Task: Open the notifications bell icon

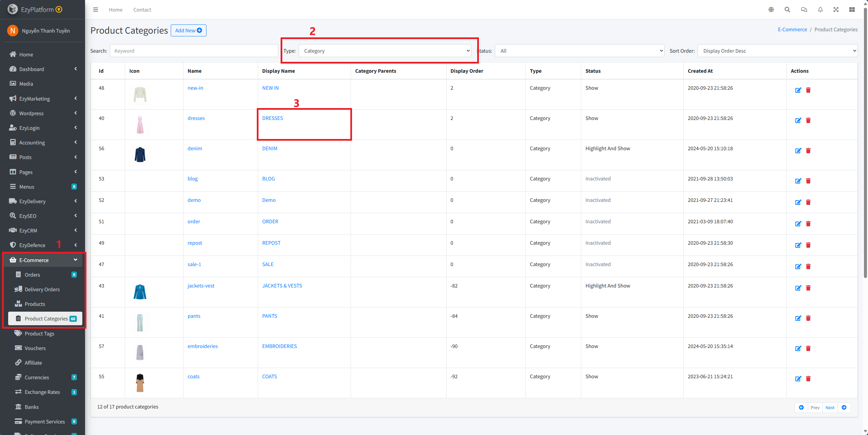Action: [820, 10]
